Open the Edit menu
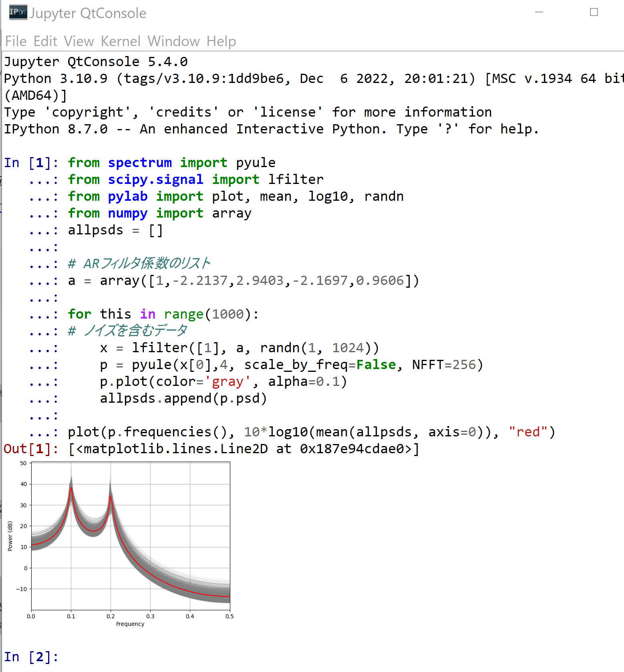 click(x=45, y=41)
